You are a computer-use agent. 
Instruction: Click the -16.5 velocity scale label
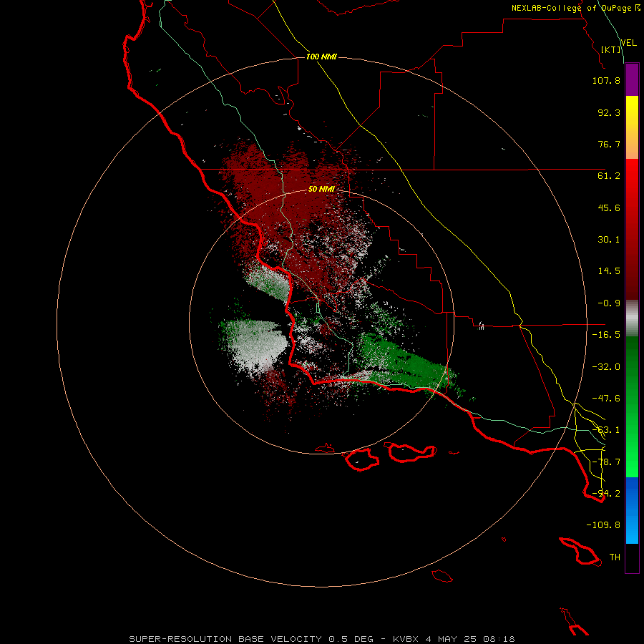coord(606,335)
